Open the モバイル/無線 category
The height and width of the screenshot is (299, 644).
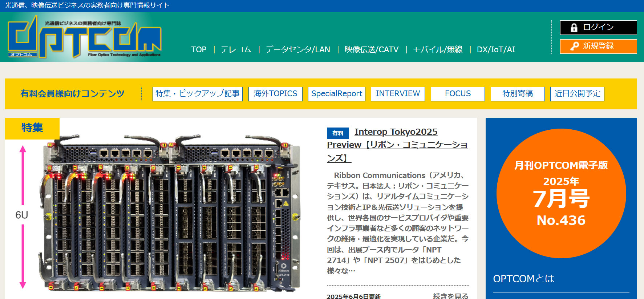click(438, 49)
